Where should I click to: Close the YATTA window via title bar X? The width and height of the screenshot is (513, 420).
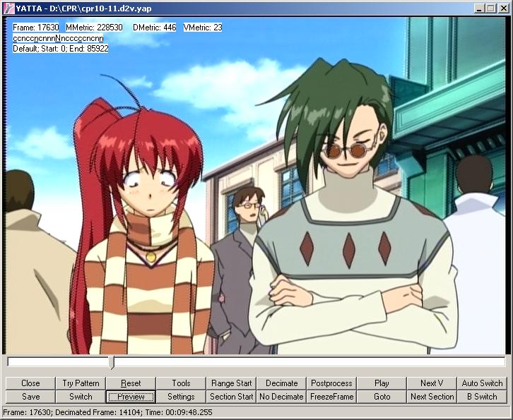504,8
